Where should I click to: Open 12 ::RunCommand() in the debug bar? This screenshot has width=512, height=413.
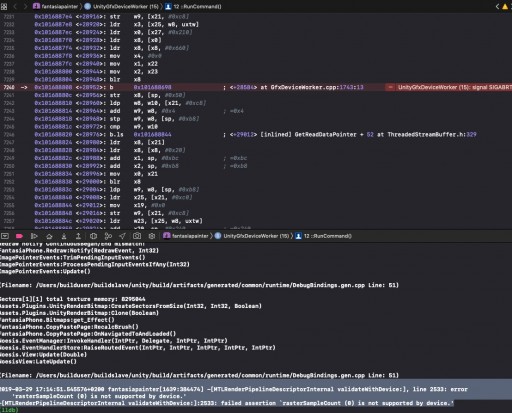(x=324, y=236)
